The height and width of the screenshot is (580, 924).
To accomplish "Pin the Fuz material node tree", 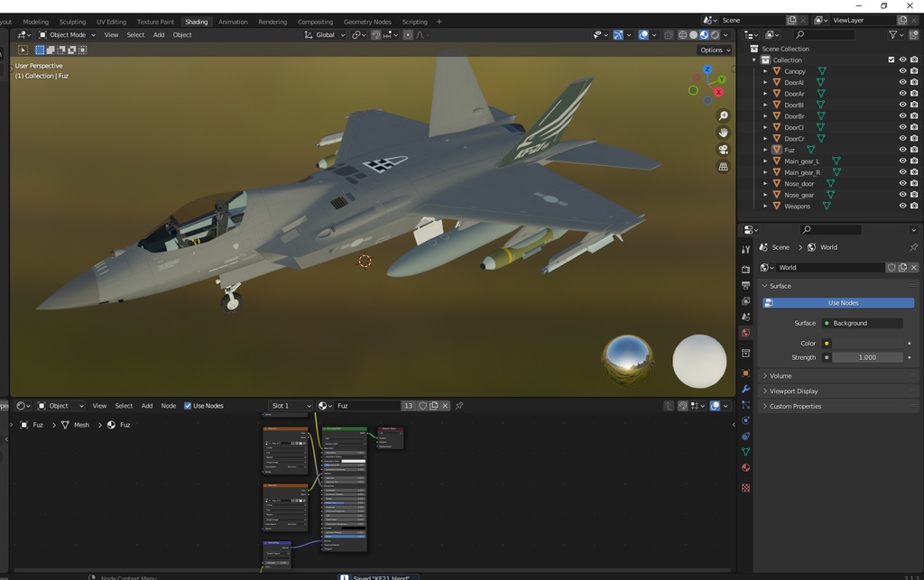I will click(459, 406).
